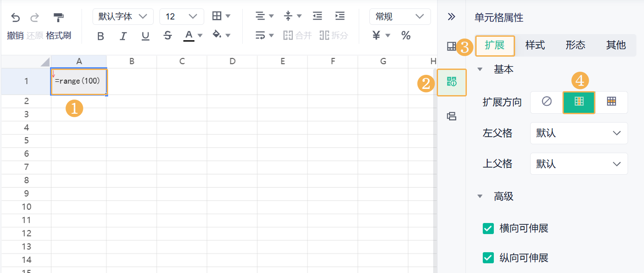The width and height of the screenshot is (644, 273).
Task: Switch to the 其他 tab
Action: click(616, 45)
